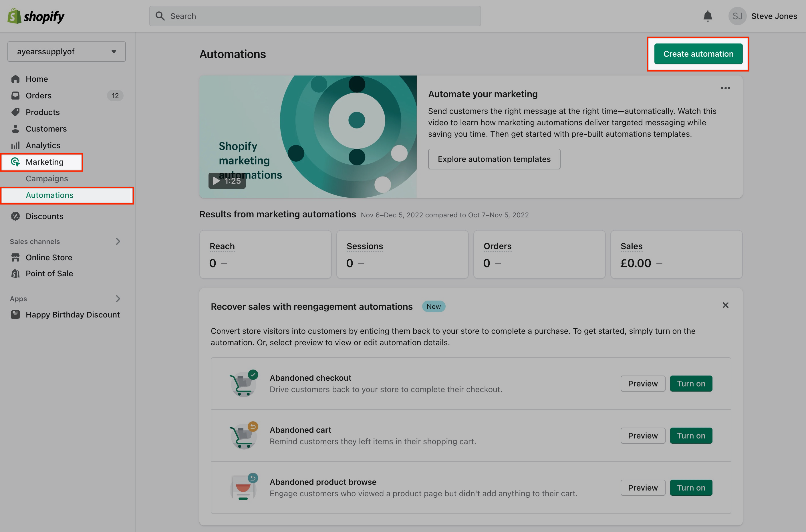
Task: Click Explore automation templates
Action: (494, 159)
